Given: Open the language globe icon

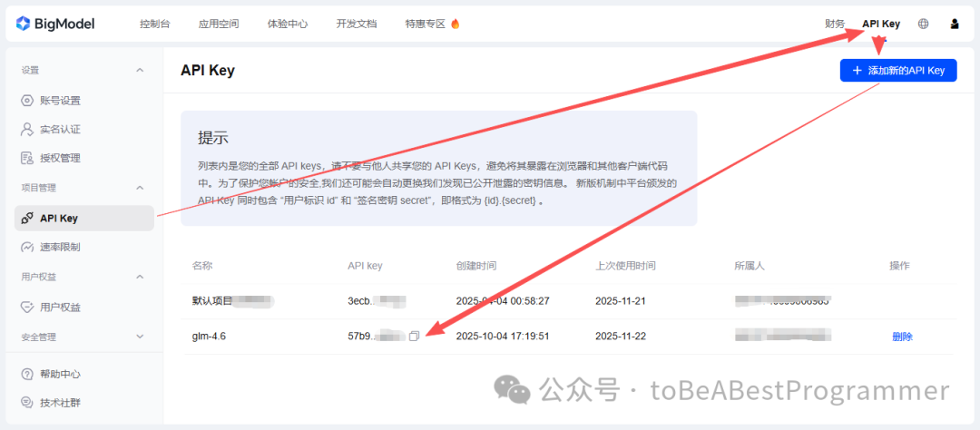Looking at the screenshot, I should (923, 24).
